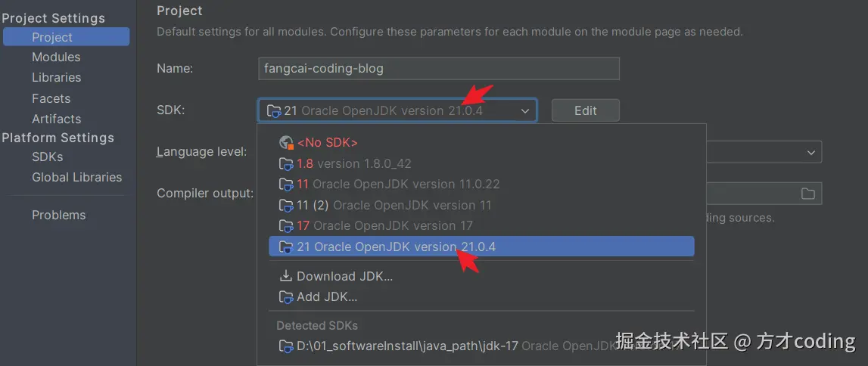Click the Download JDK arrow icon
This screenshot has height=366, width=868.
coord(286,276)
